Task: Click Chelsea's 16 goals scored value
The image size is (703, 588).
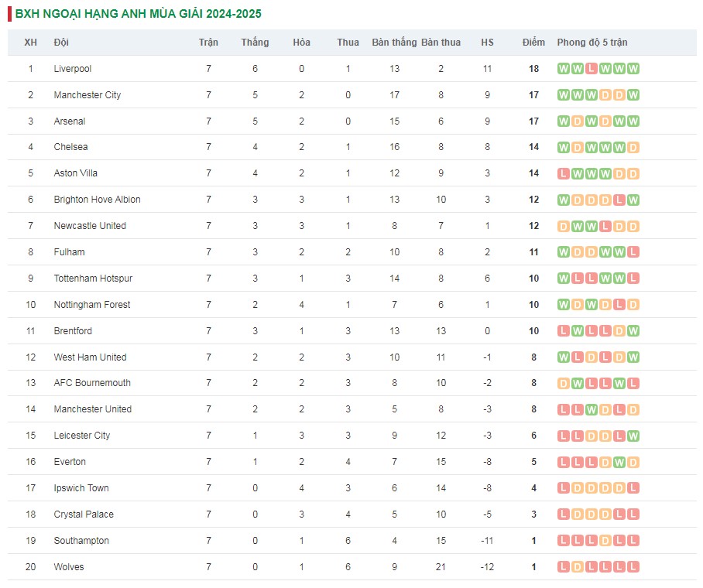Action: (395, 146)
